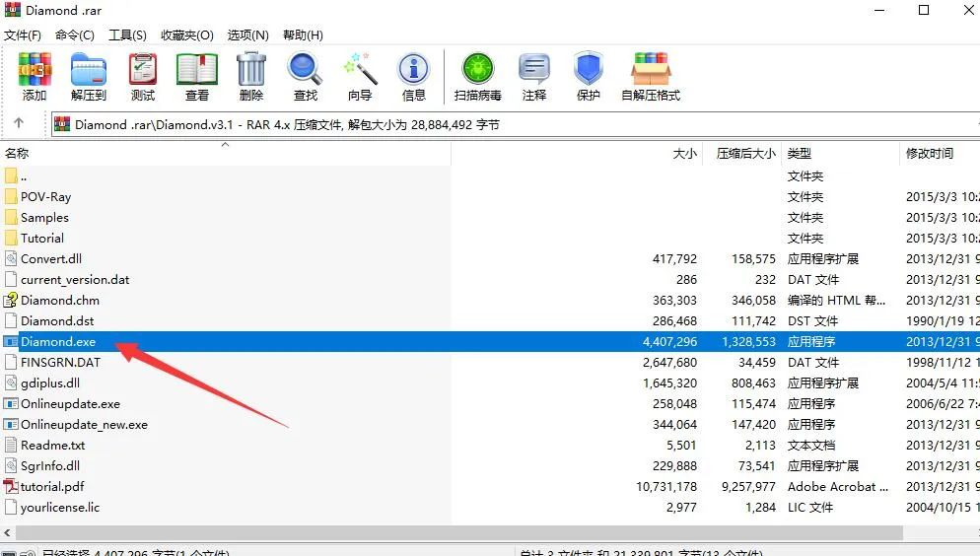The image size is (980, 556).
Task: Open the File (文件) menu
Action: pos(23,35)
